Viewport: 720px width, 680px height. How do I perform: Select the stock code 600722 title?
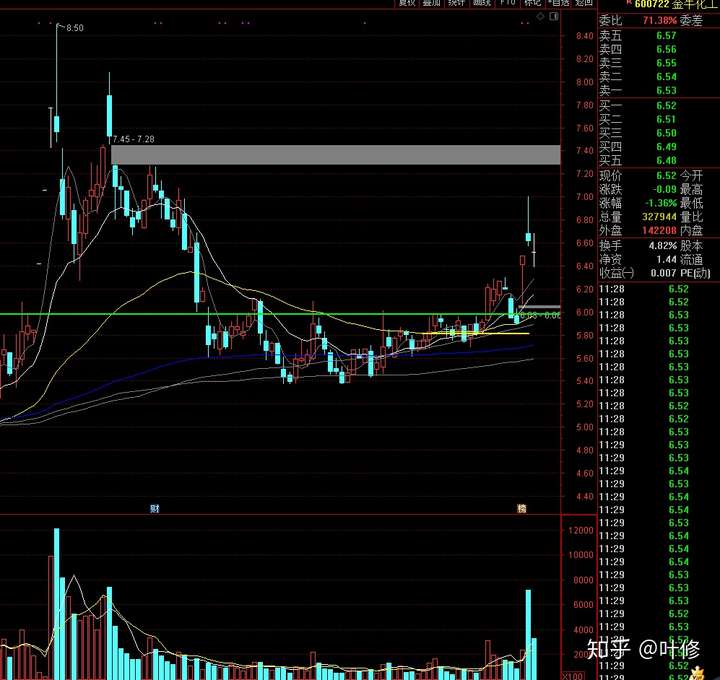(x=652, y=5)
